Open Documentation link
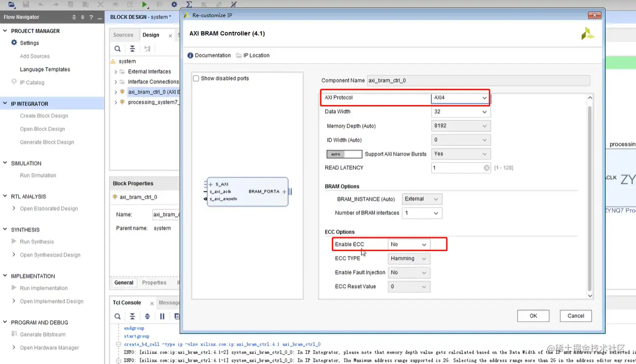Screen dimensions: 636x364 [212, 55]
